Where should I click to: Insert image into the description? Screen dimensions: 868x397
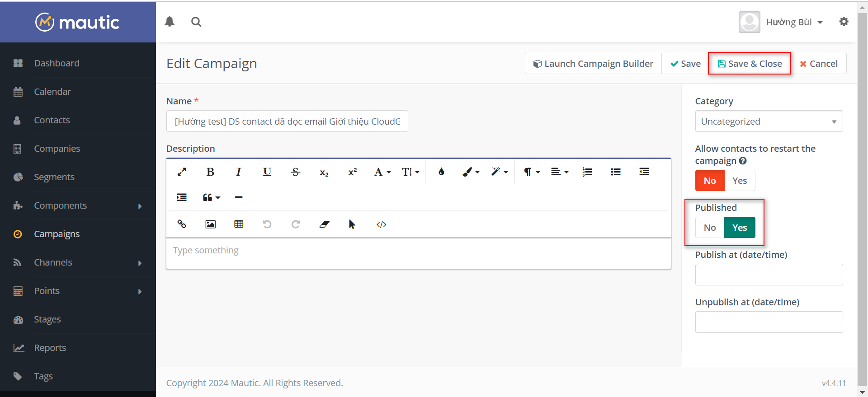[210, 224]
